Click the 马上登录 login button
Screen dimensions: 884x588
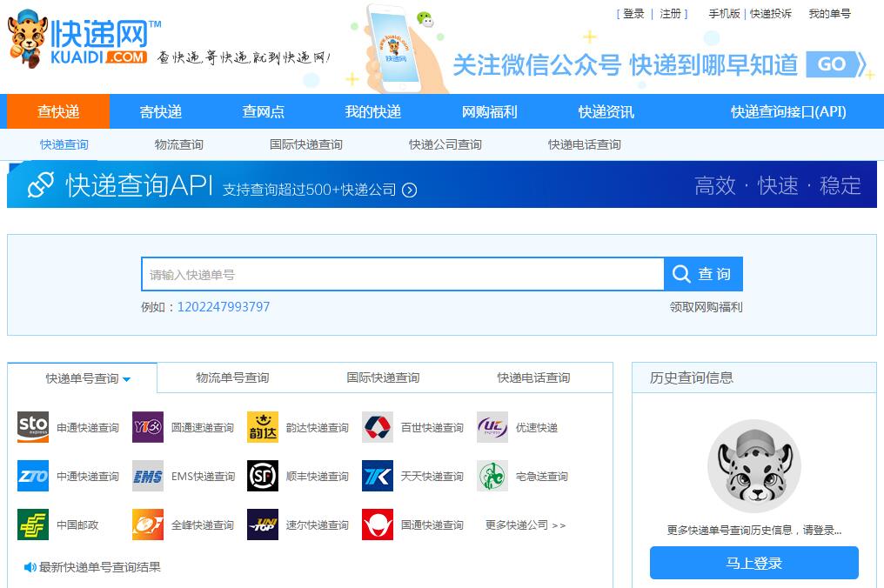(753, 563)
